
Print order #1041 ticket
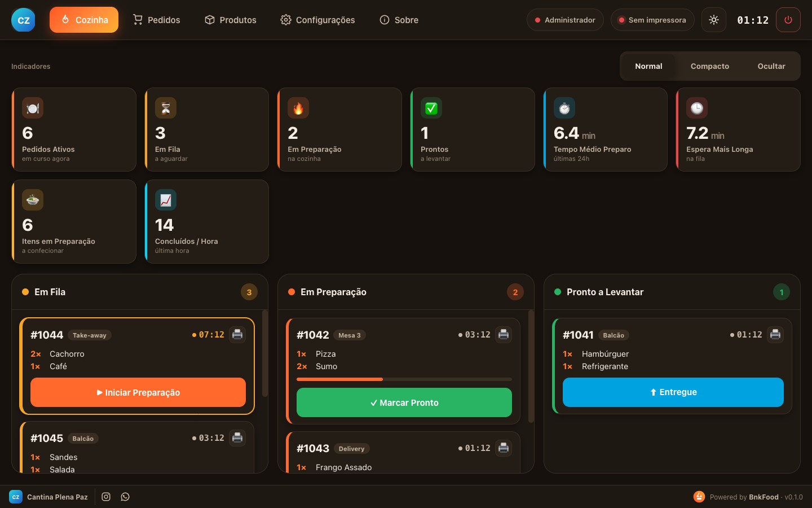pos(775,334)
